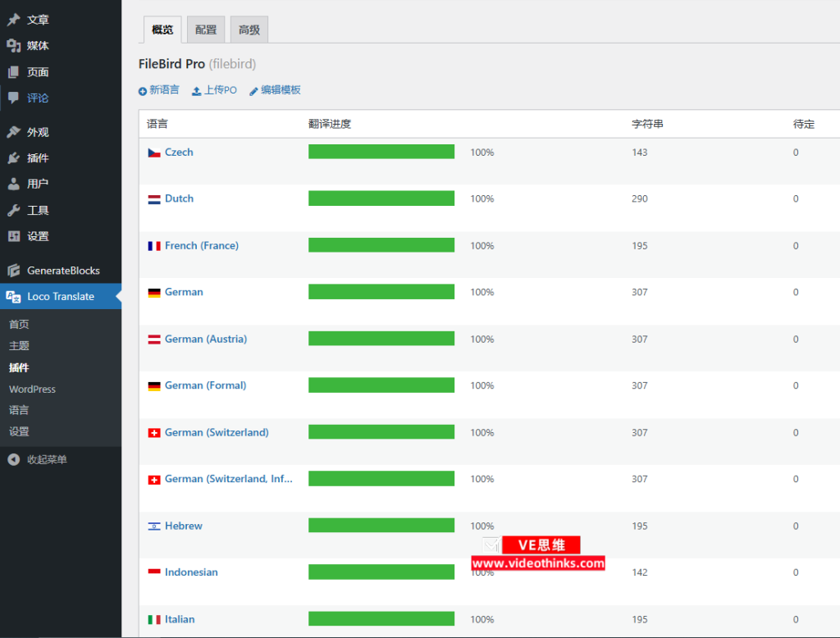Click the Hebrew translation progress bar
The image size is (840, 638).
pyautogui.click(x=381, y=525)
